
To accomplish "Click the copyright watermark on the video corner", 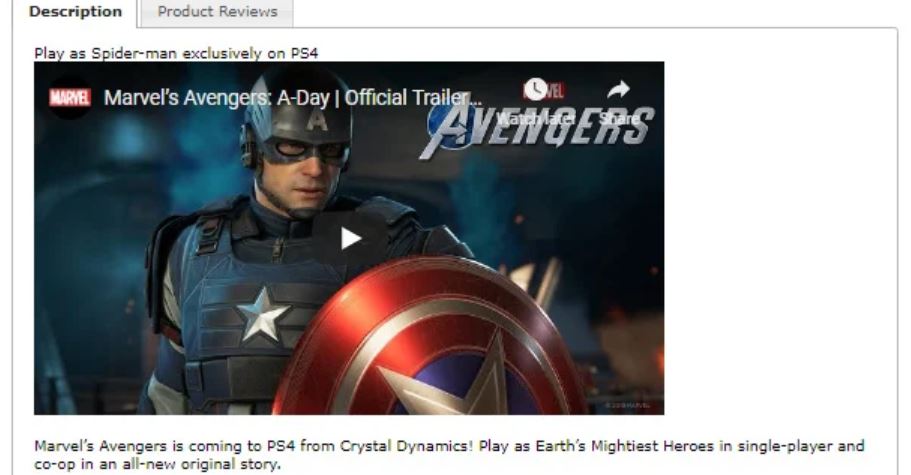I will pos(627,405).
